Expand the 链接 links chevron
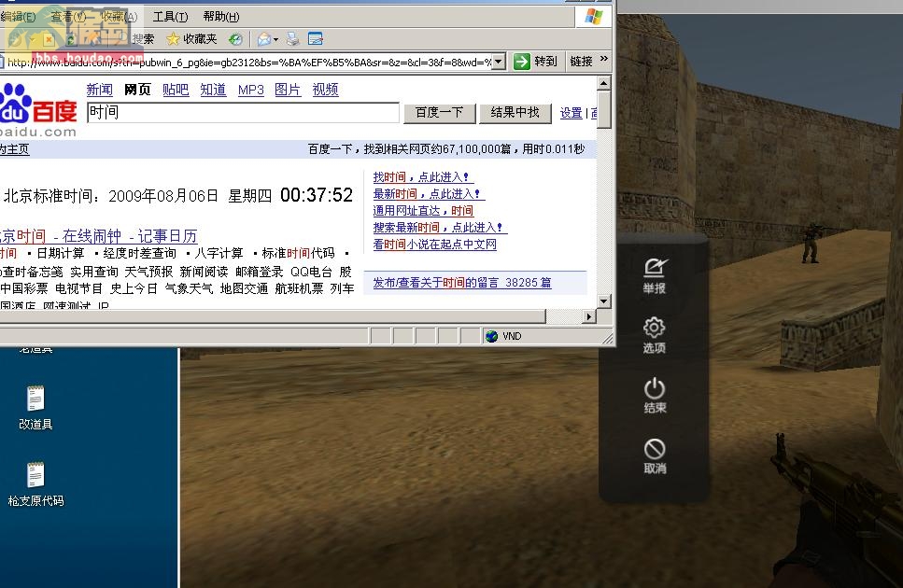Viewport: 903px width, 588px height. (x=603, y=59)
